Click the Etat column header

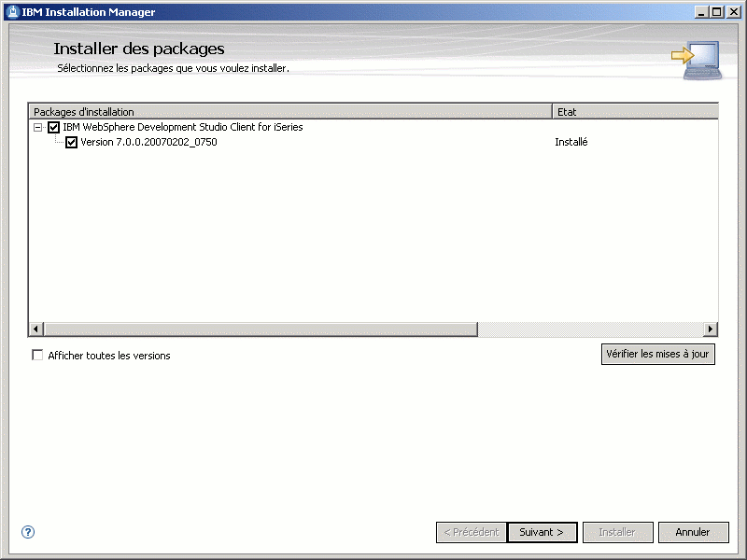pos(635,111)
